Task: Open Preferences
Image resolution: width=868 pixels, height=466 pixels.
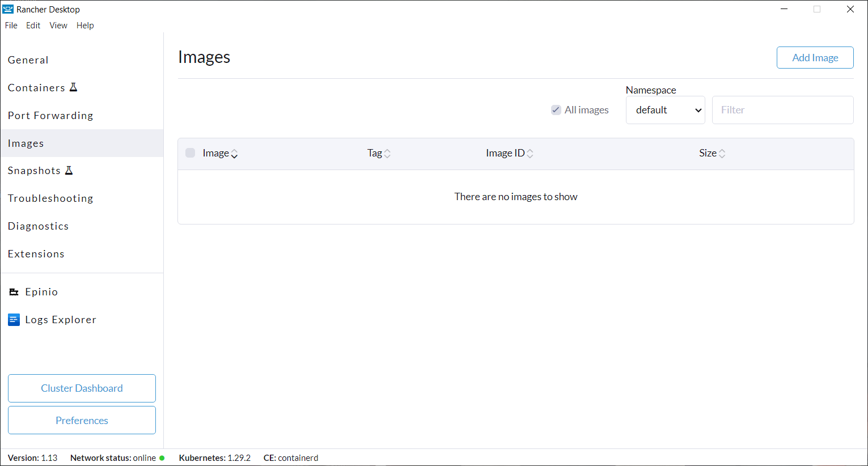Action: coord(82,420)
